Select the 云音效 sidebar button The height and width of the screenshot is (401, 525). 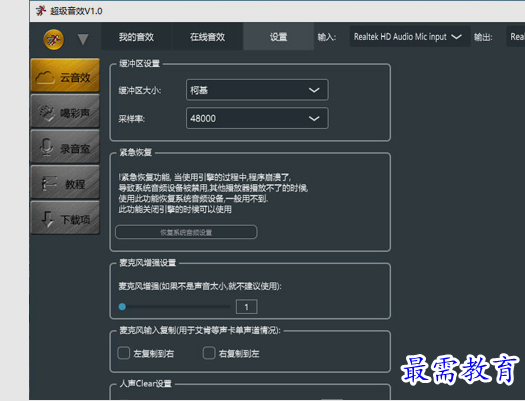(x=65, y=76)
